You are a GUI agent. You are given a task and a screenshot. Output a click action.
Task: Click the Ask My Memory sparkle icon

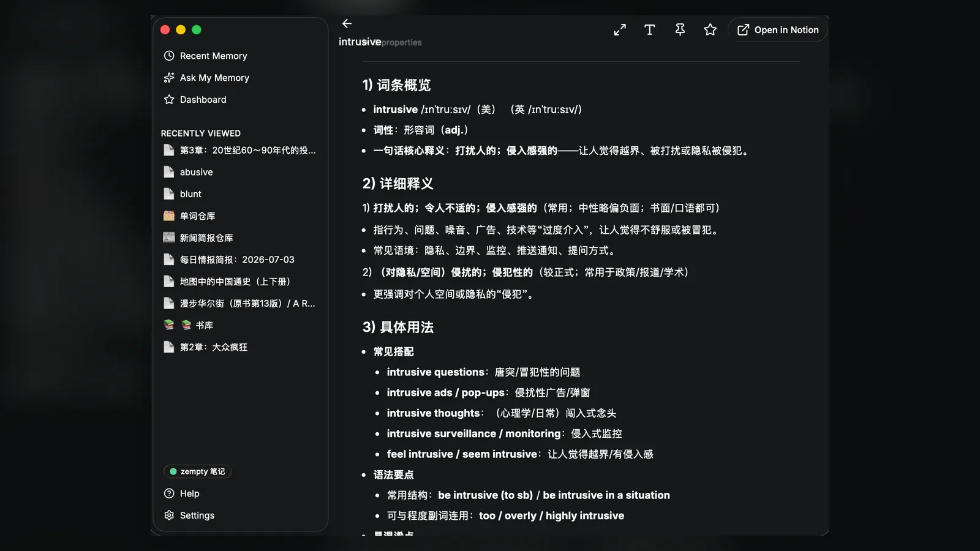point(169,78)
